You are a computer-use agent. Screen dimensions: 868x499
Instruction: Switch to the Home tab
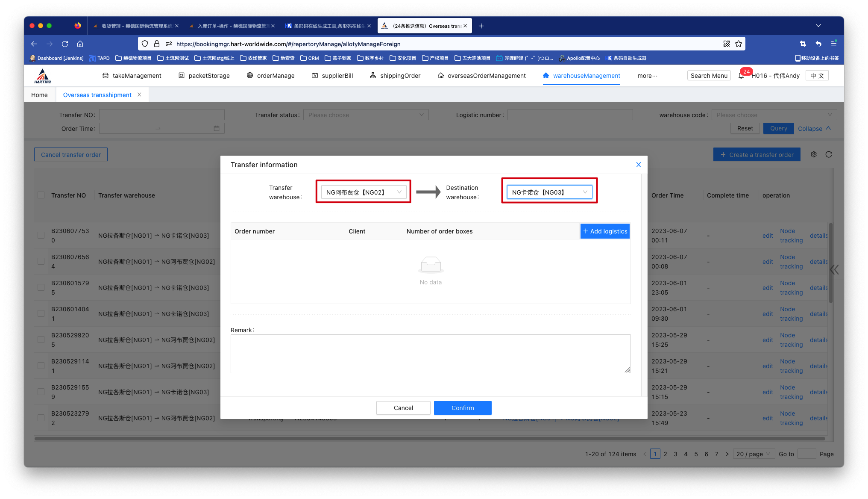click(x=39, y=95)
